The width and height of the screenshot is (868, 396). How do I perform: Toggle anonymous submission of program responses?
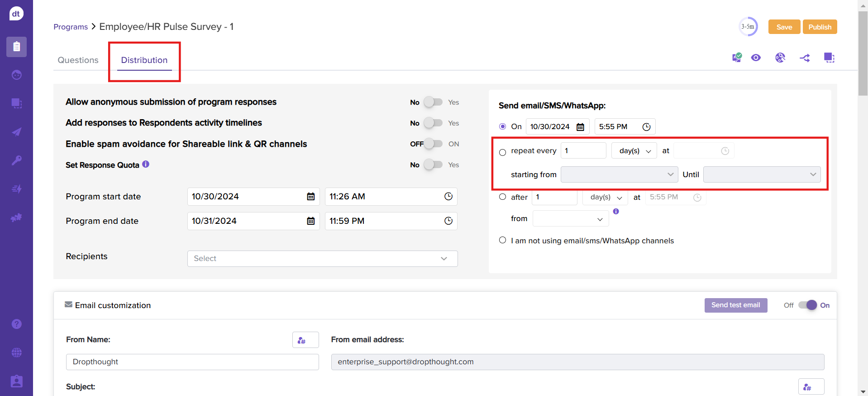tap(433, 102)
